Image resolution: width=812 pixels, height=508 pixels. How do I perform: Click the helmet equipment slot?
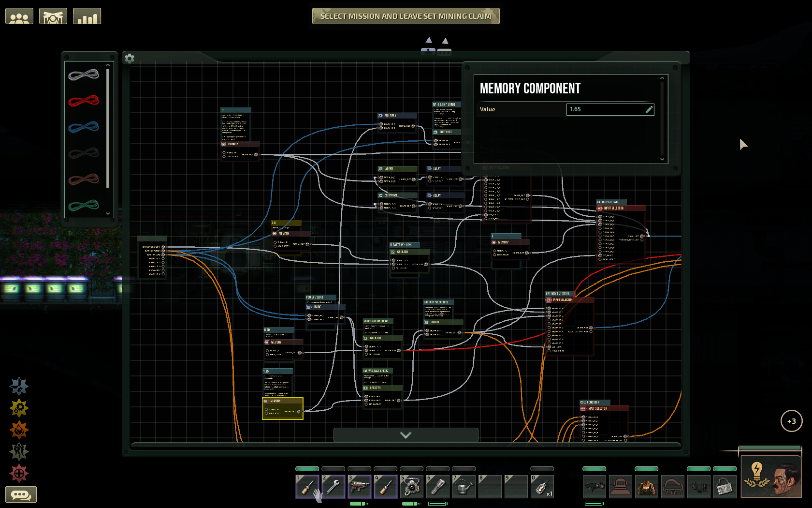pyautogui.click(x=621, y=486)
